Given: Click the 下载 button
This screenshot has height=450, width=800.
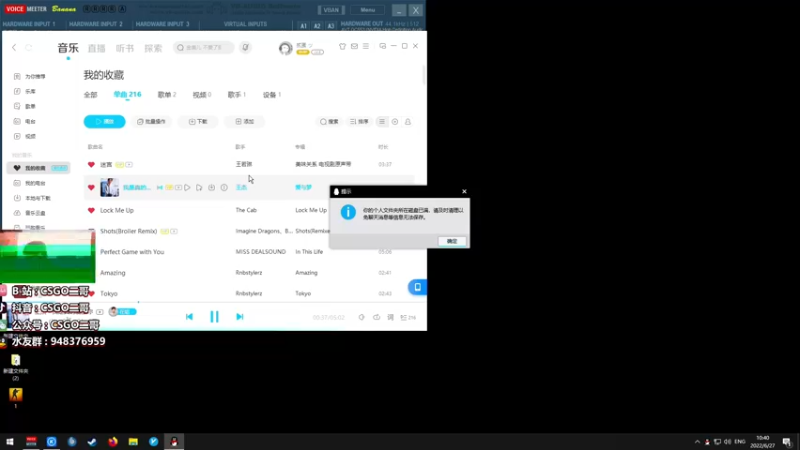Looking at the screenshot, I should pyautogui.click(x=198, y=121).
